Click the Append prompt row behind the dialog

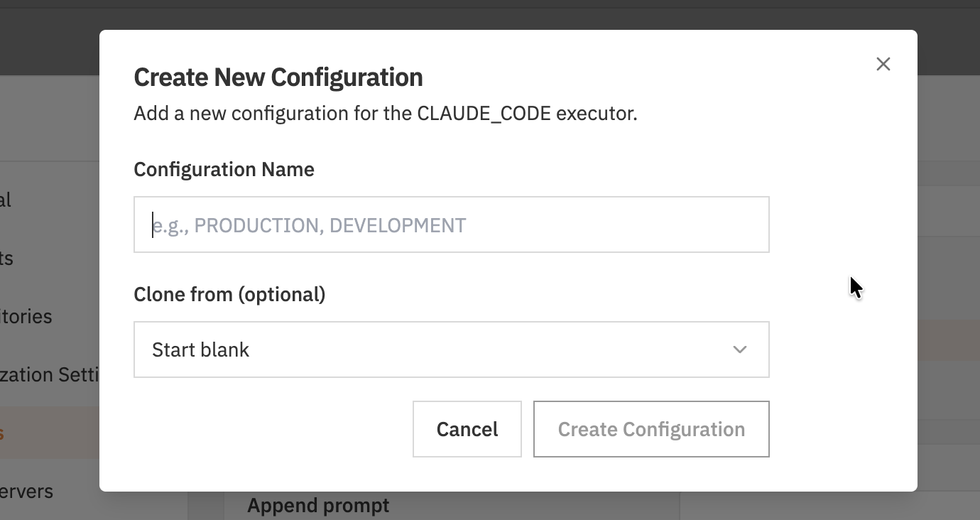pos(318,505)
